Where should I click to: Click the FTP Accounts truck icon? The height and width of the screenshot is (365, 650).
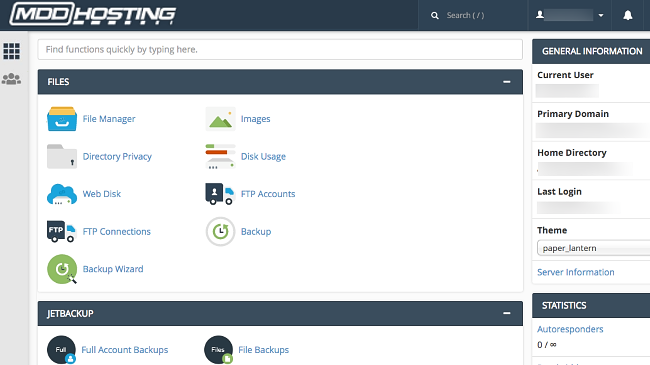coord(221,194)
